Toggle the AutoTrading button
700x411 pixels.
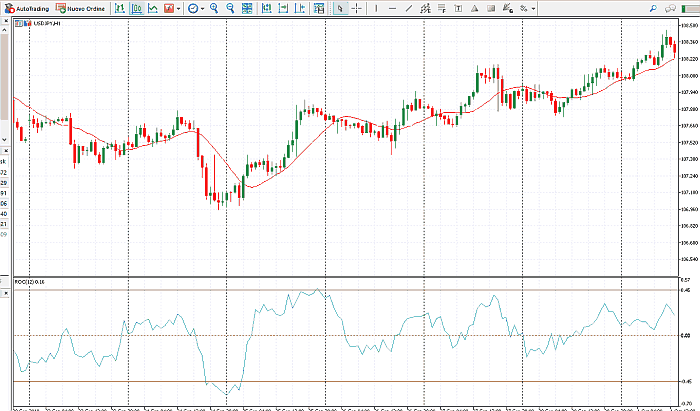click(x=27, y=8)
